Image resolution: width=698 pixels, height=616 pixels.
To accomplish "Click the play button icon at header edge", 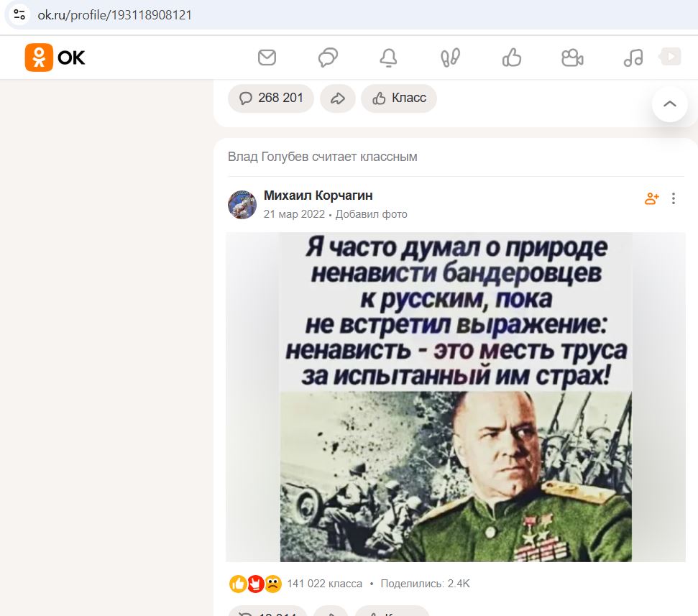I will point(671,57).
